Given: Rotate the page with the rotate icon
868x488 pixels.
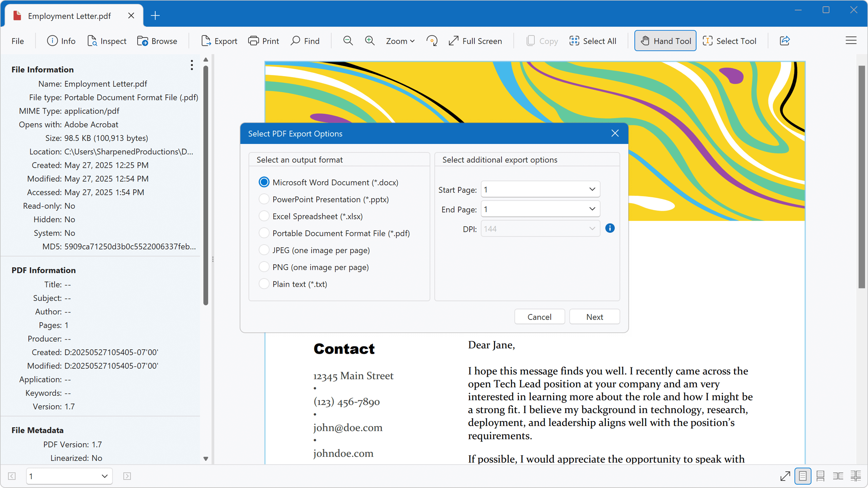Looking at the screenshot, I should point(432,41).
